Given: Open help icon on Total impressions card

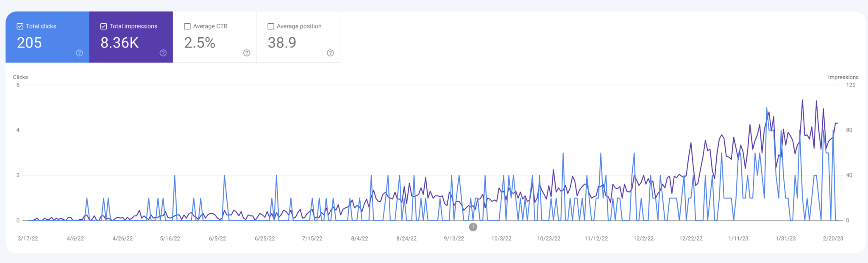Looking at the screenshot, I should click(x=163, y=53).
